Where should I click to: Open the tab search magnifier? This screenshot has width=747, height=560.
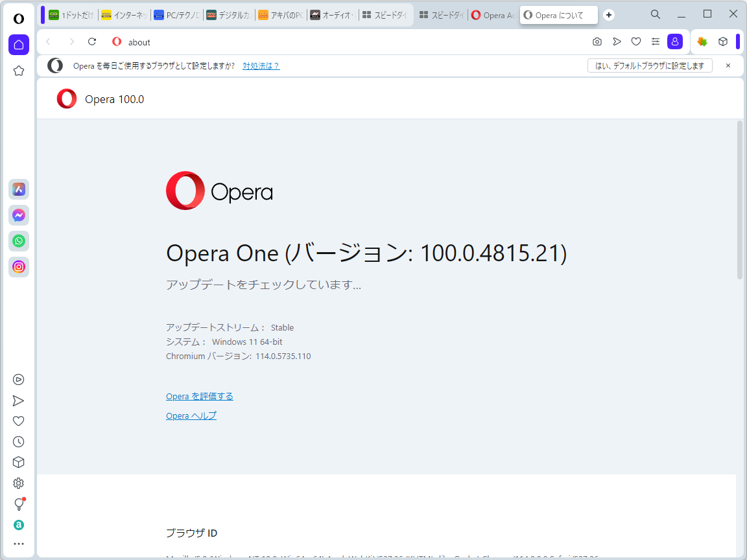click(655, 14)
